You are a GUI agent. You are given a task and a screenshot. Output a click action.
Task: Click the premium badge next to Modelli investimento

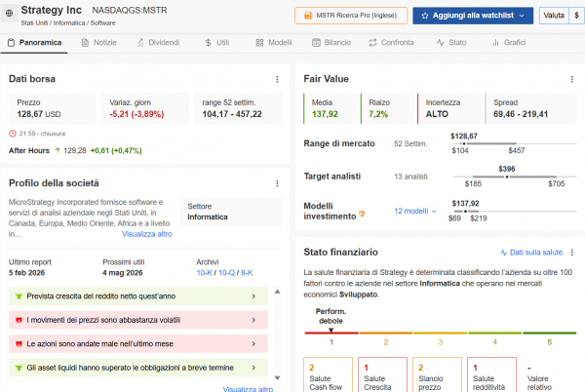click(363, 212)
